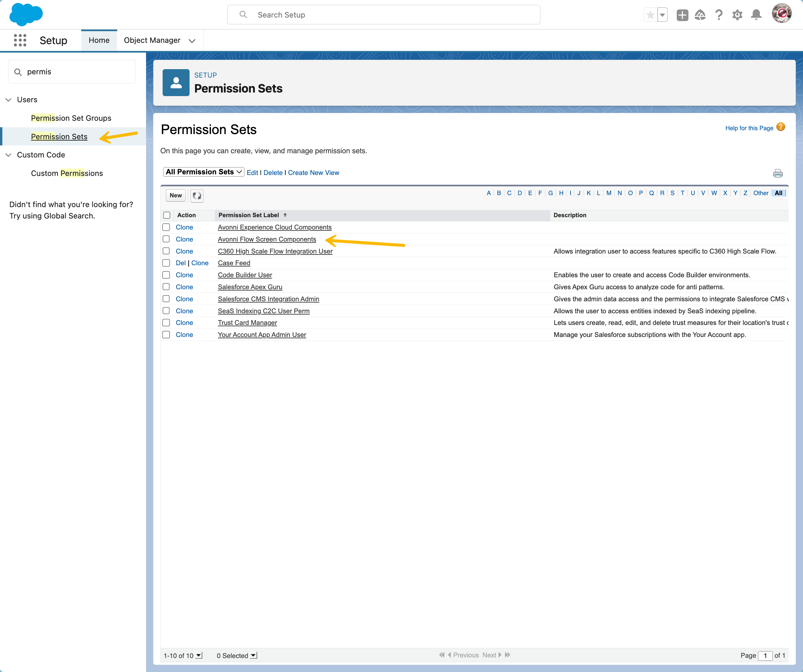This screenshot has width=803, height=672.
Task: Click the setup gear icon
Action: (737, 15)
